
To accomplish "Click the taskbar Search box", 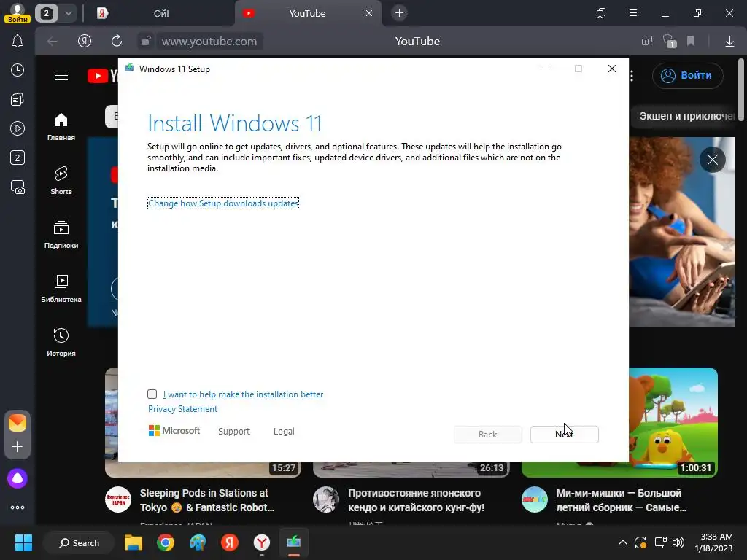I will [x=79, y=542].
